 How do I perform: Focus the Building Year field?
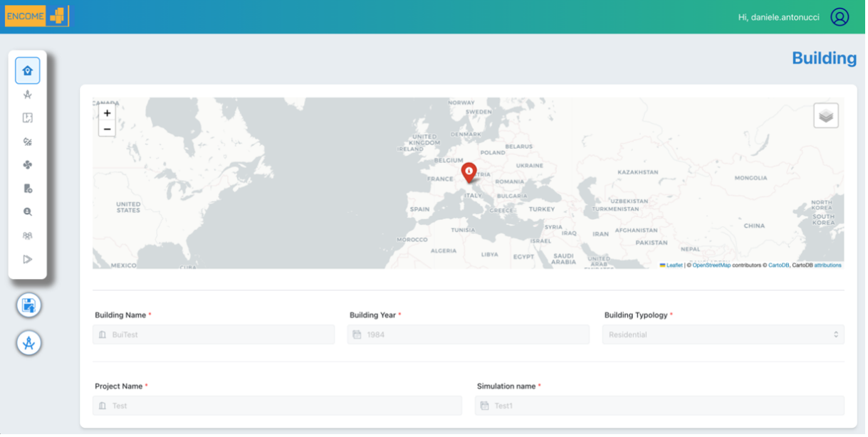point(469,335)
